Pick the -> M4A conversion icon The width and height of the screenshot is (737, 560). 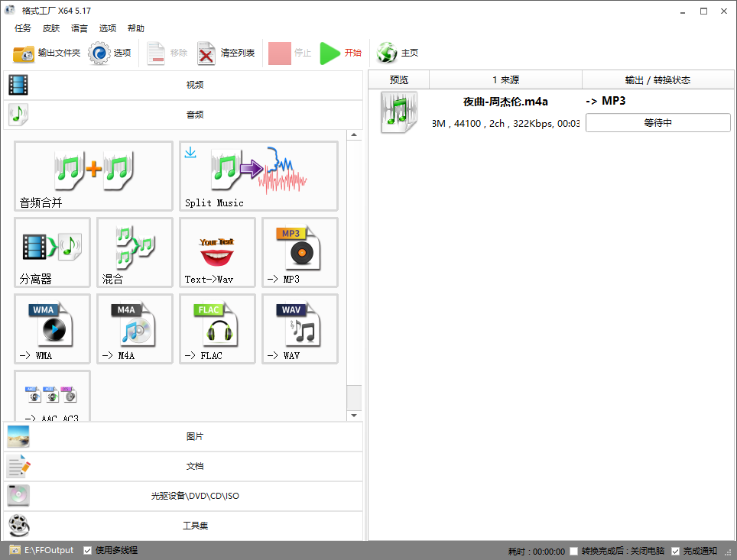pos(135,329)
